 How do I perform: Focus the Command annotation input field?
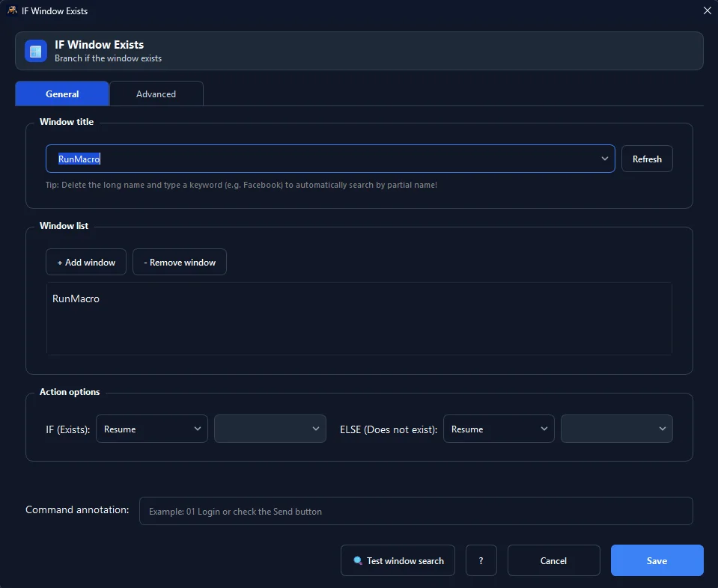(x=416, y=511)
